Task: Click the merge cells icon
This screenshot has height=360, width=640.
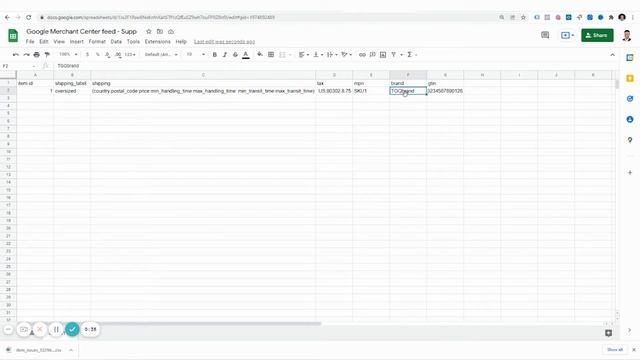Action: coord(282,55)
